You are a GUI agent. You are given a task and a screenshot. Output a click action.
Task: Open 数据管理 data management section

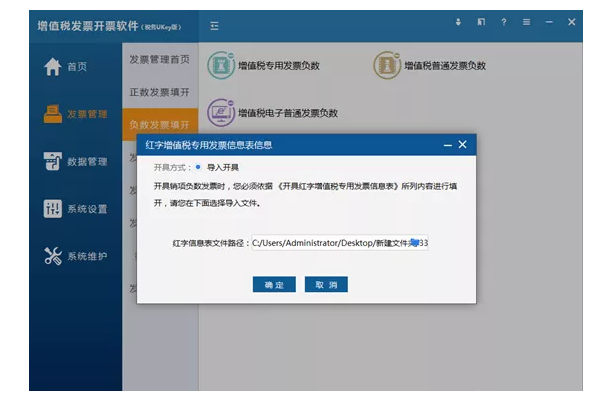coord(75,161)
